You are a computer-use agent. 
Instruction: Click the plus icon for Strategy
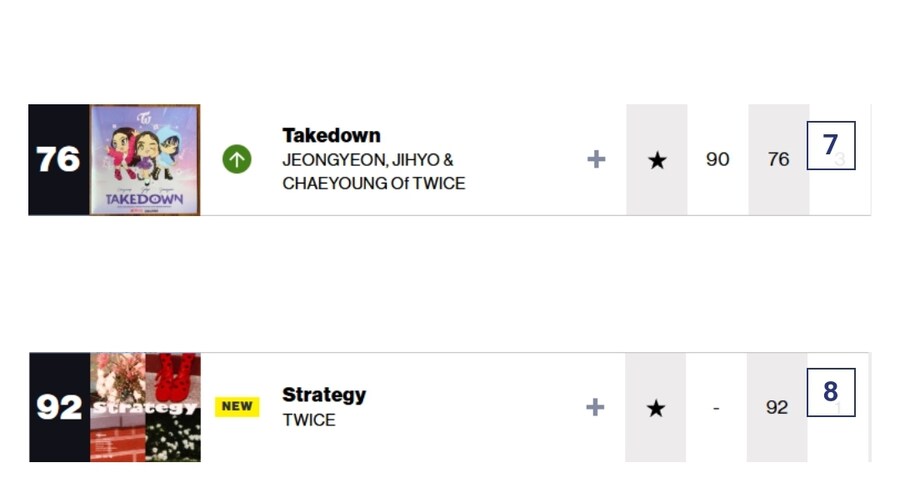click(x=595, y=407)
